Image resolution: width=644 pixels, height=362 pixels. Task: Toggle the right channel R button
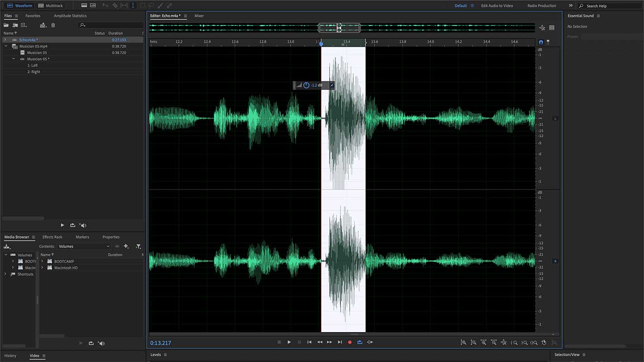click(555, 261)
